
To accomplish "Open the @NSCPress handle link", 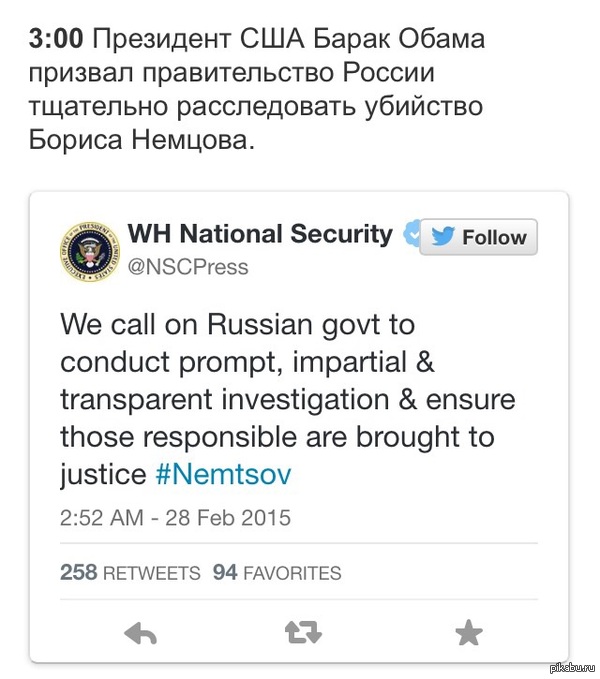I will tap(188, 267).
